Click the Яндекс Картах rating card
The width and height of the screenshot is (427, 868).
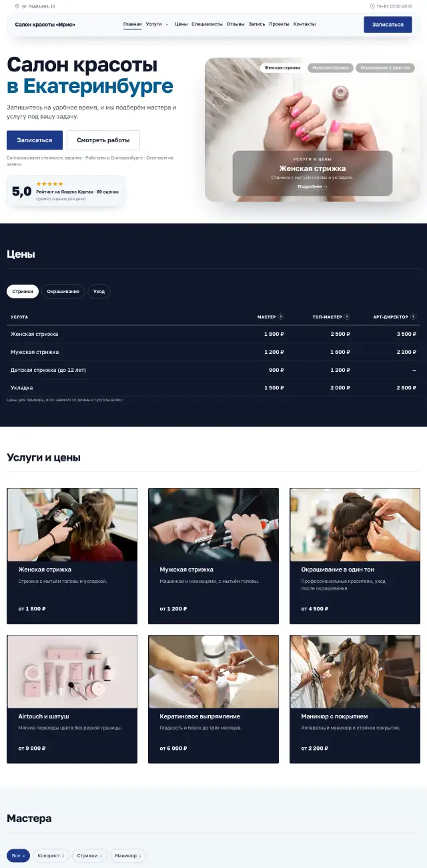click(x=65, y=191)
